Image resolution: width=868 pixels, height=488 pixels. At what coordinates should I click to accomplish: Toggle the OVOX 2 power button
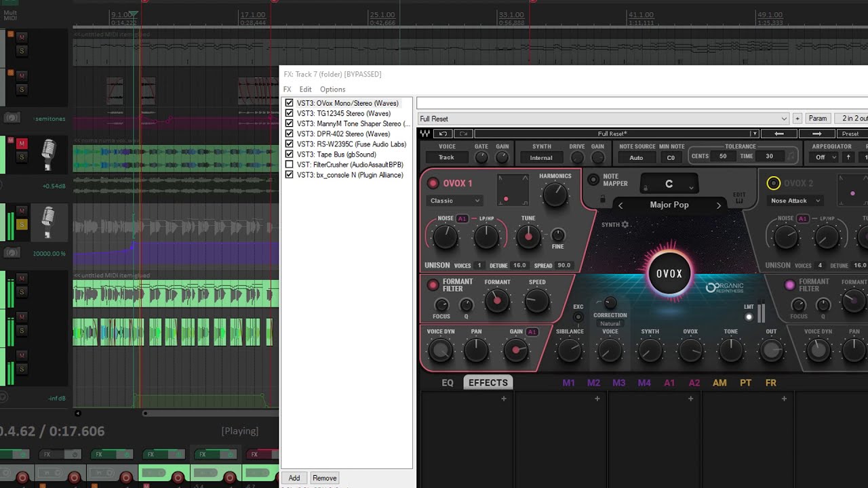click(x=773, y=183)
